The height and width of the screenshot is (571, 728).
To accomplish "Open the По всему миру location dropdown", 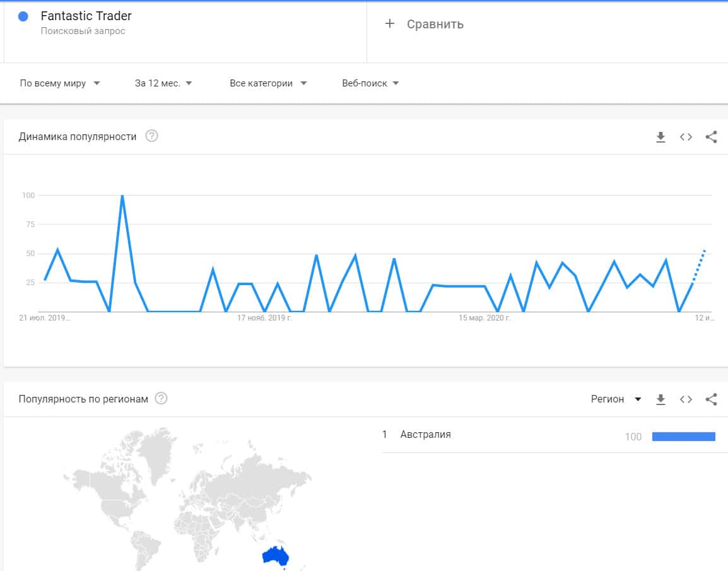I will (60, 83).
